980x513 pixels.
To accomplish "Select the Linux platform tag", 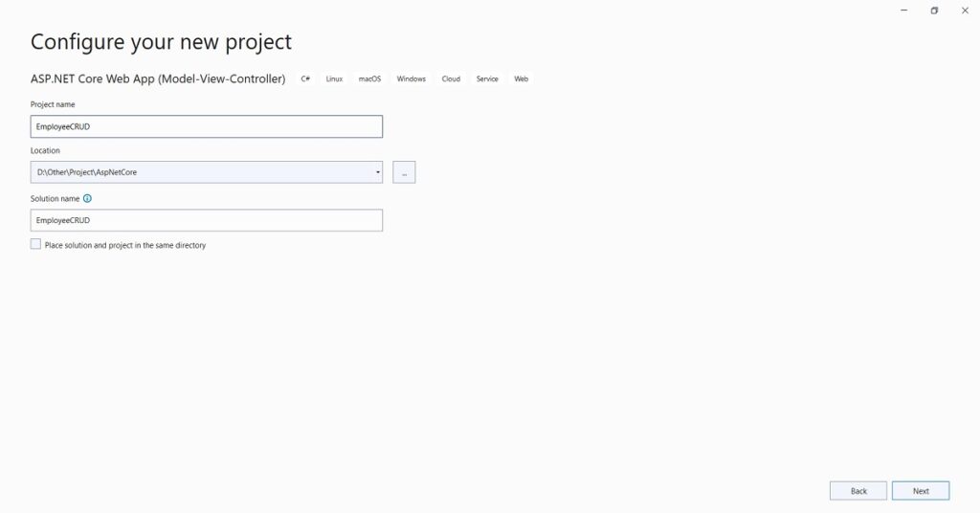I will click(334, 78).
